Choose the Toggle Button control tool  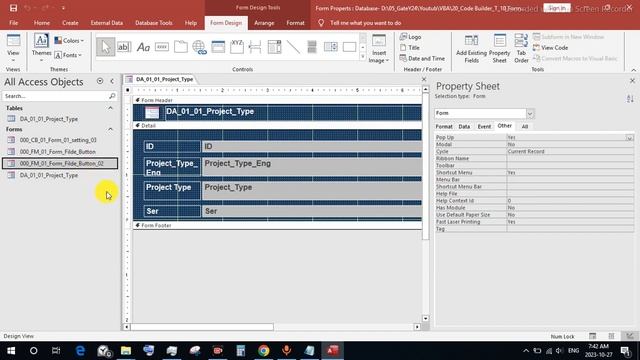point(312,47)
